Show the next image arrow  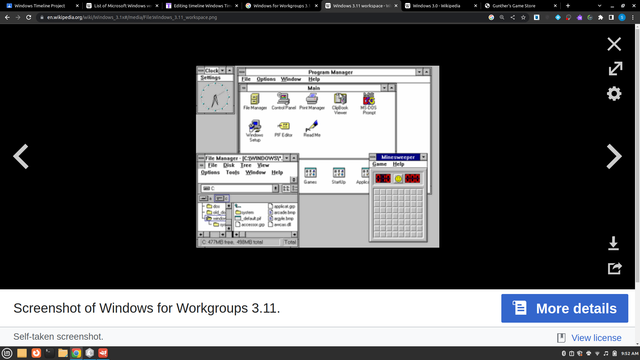(613, 156)
